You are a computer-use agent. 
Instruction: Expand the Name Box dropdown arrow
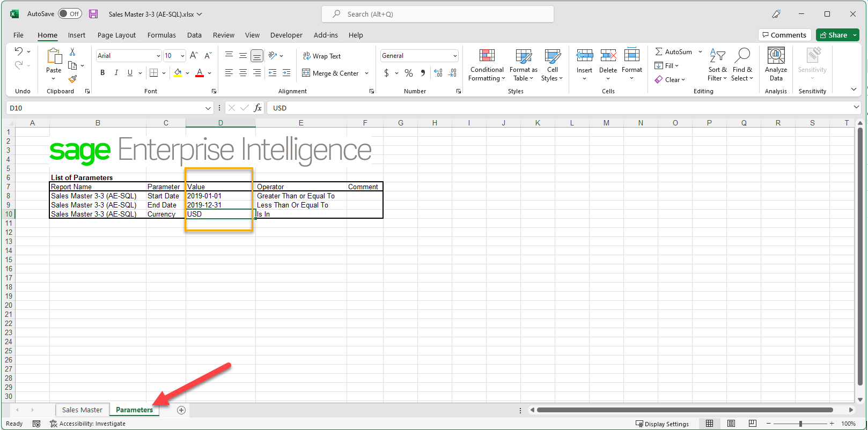click(208, 108)
